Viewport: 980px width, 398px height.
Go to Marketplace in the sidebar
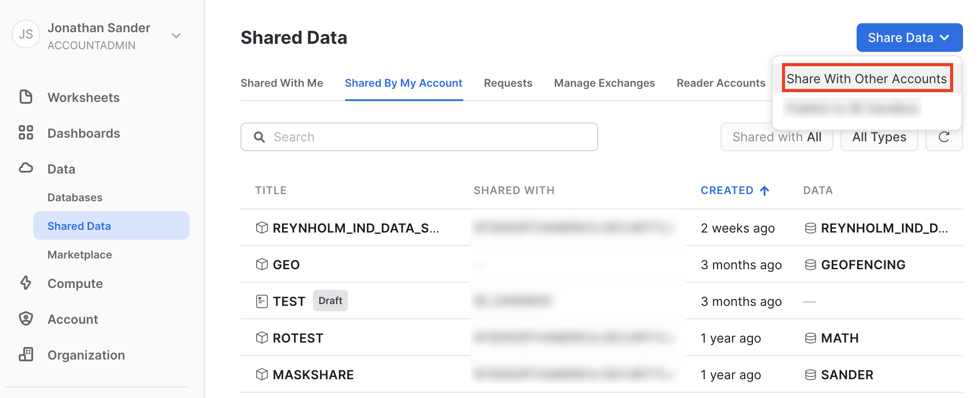80,254
